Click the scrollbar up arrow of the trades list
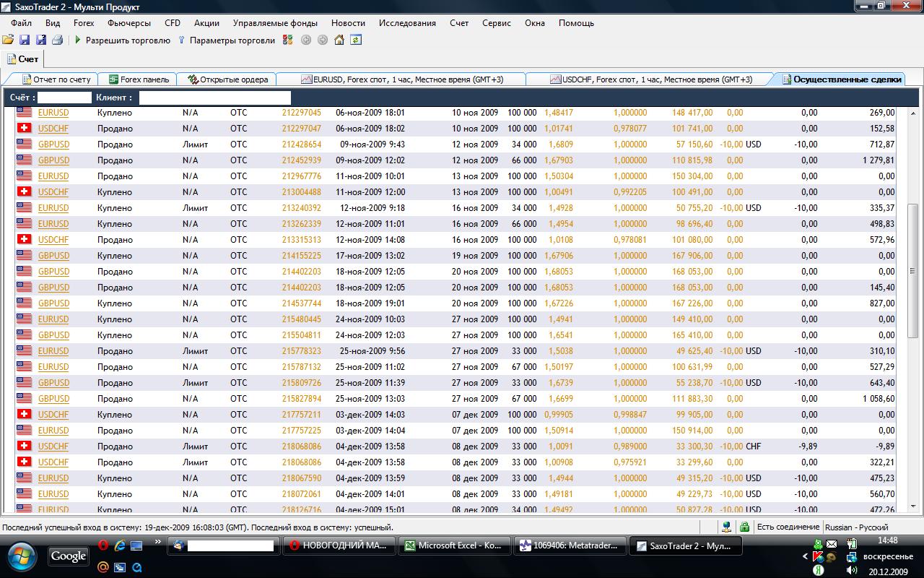This screenshot has width=924, height=578. click(x=912, y=113)
